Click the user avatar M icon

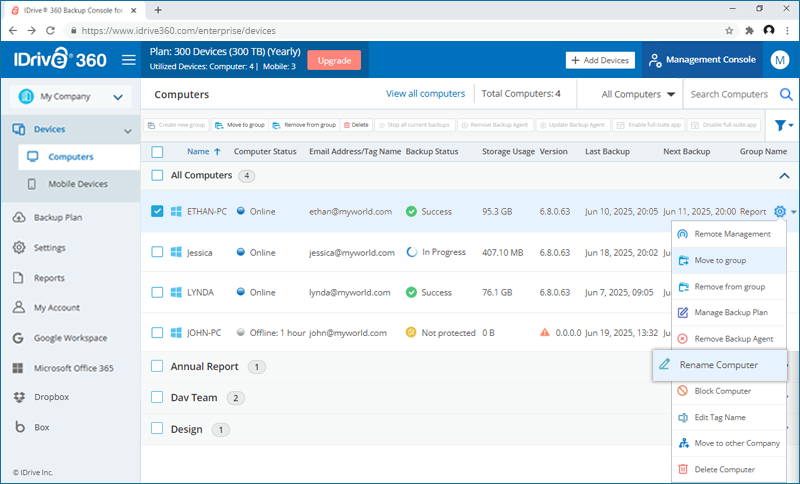click(780, 60)
